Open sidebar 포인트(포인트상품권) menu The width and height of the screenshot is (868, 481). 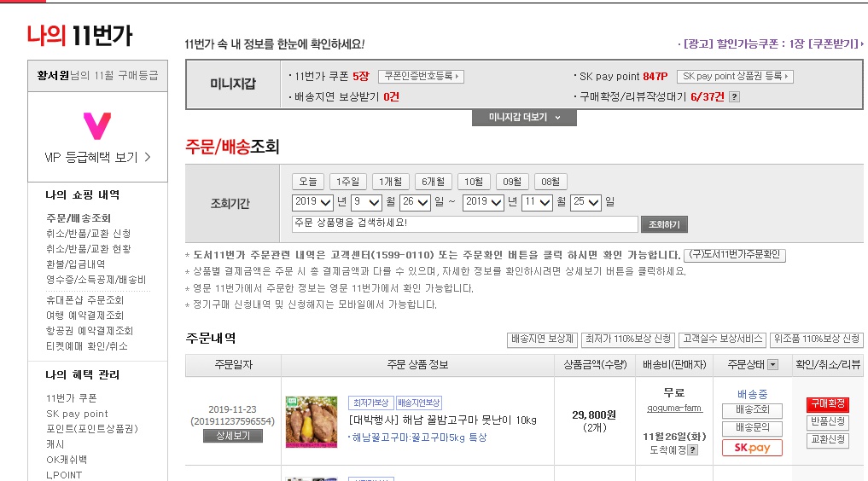click(x=92, y=429)
